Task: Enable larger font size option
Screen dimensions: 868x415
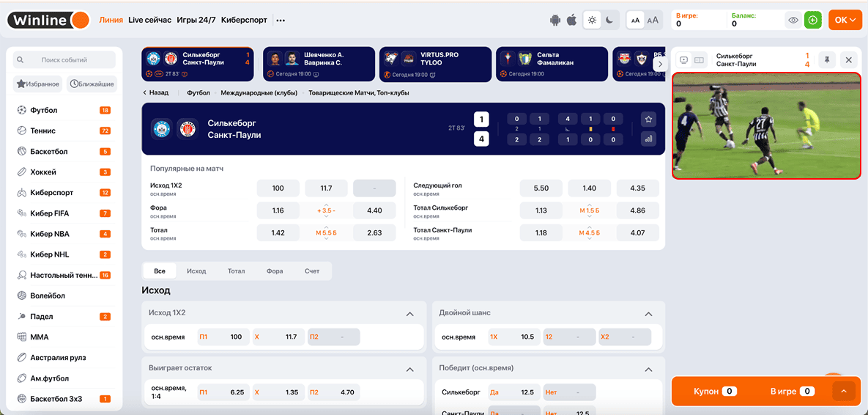Action: click(653, 21)
